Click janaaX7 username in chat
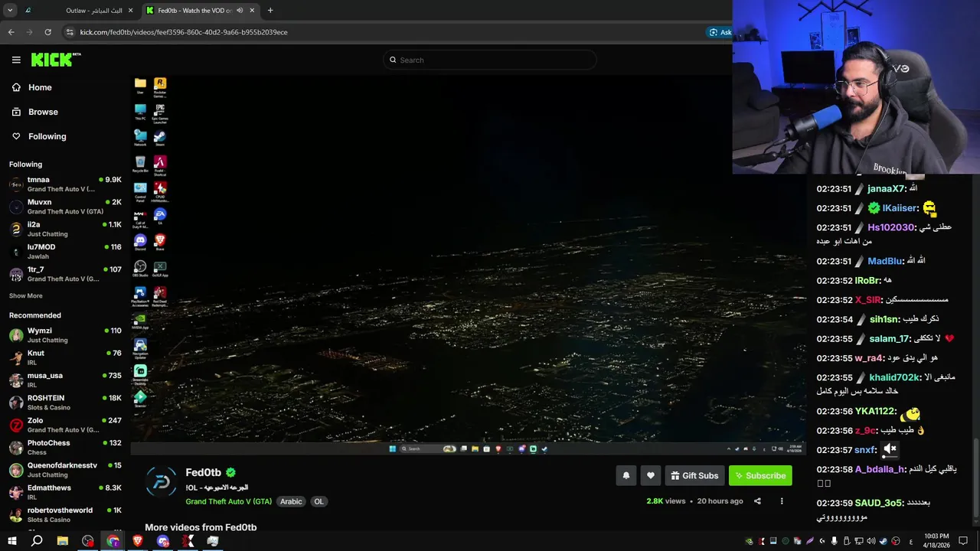The height and width of the screenshot is (551, 980). point(887,188)
